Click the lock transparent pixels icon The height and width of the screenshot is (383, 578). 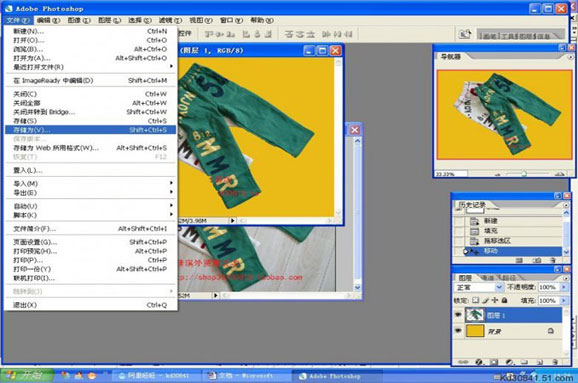(x=476, y=300)
